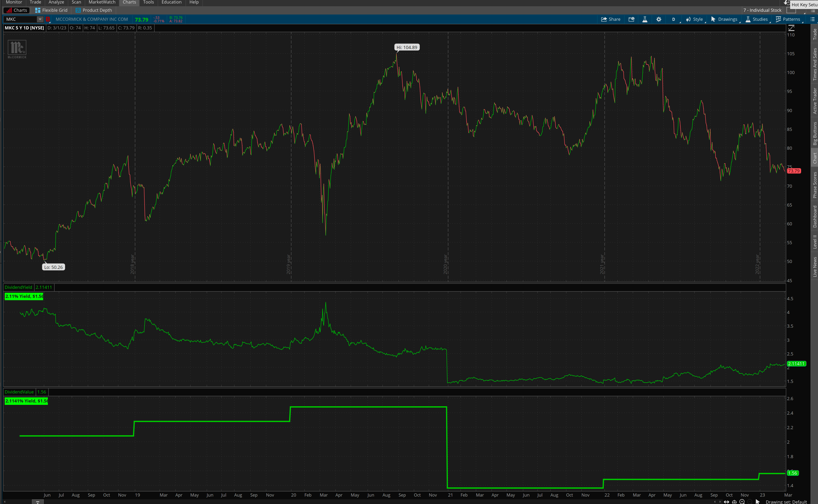818x504 pixels.
Task: Toggle the chart scale curve icon
Action: pyautogui.click(x=791, y=28)
